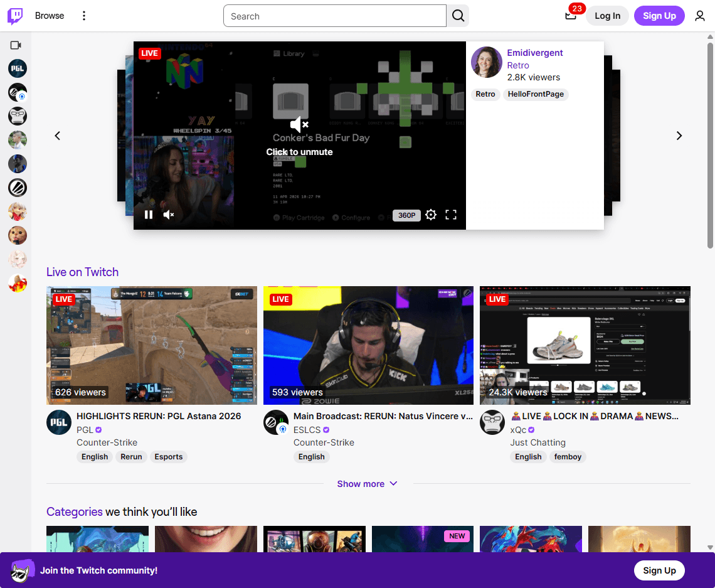Submit search with magnifier icon
This screenshot has width=715, height=588.
click(458, 16)
